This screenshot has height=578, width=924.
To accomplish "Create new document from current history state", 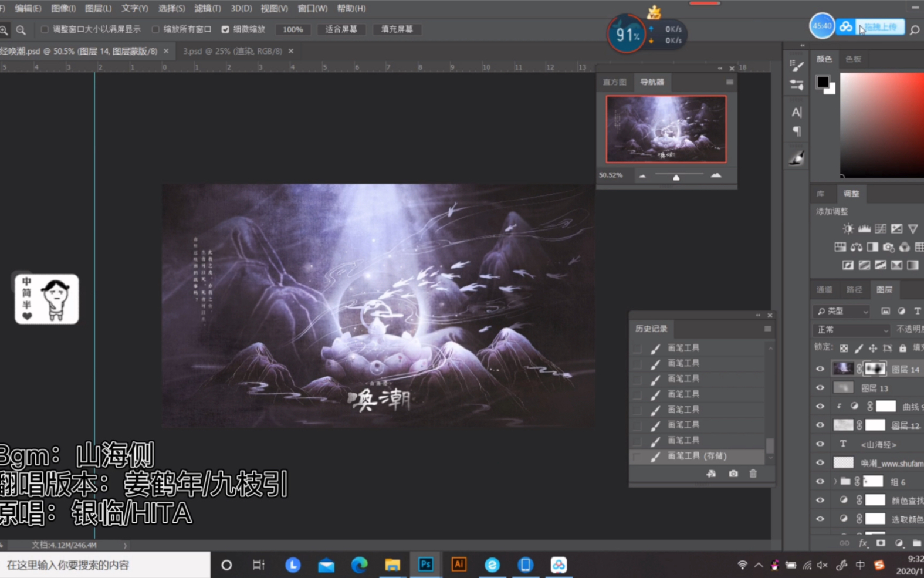I will (x=711, y=474).
